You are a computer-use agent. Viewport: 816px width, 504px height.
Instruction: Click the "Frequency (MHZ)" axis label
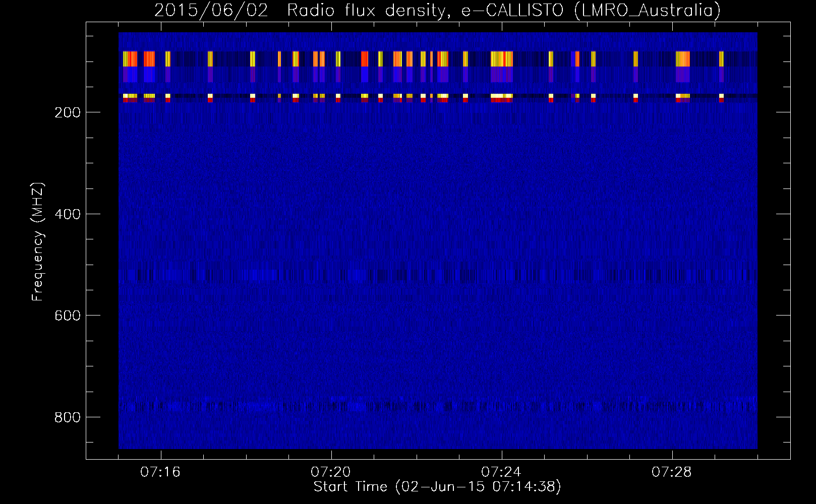coord(38,242)
